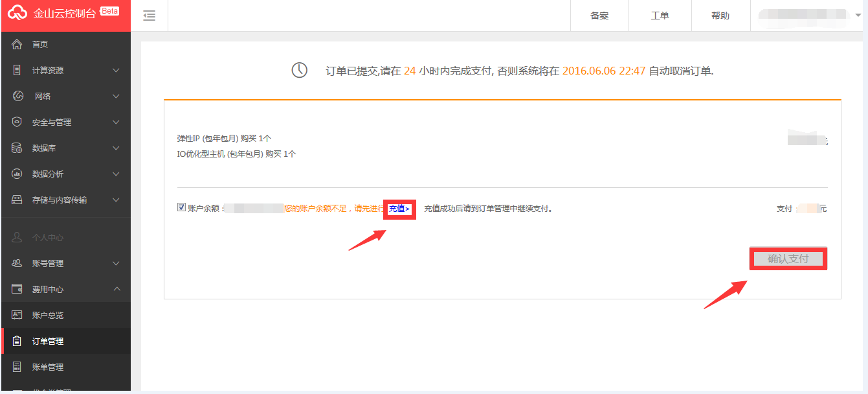The height and width of the screenshot is (394, 868).
Task: Open the 备案 top menu item
Action: point(599,16)
